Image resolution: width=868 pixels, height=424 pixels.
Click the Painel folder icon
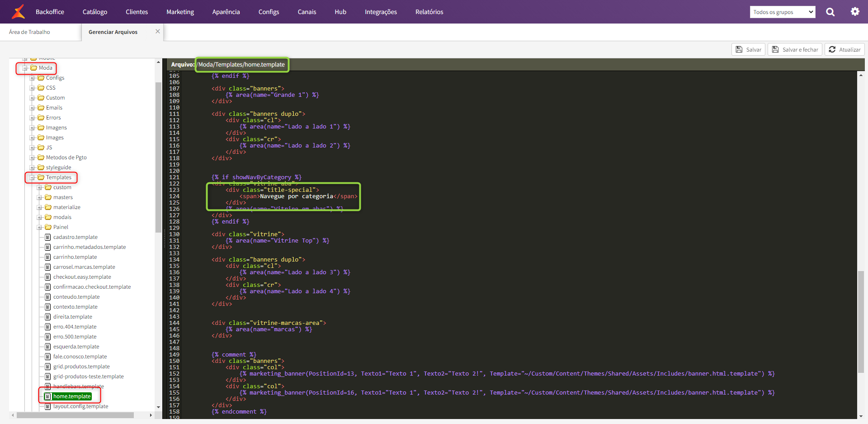48,227
